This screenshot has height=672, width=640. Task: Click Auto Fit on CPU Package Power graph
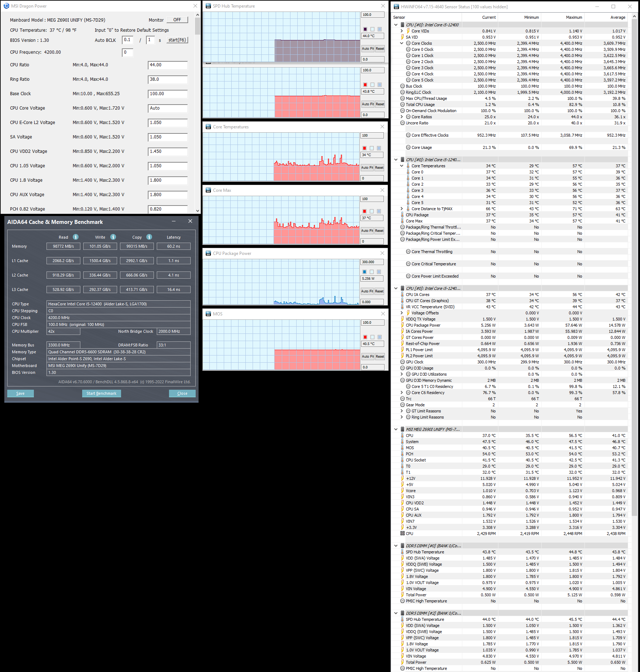[x=367, y=291]
